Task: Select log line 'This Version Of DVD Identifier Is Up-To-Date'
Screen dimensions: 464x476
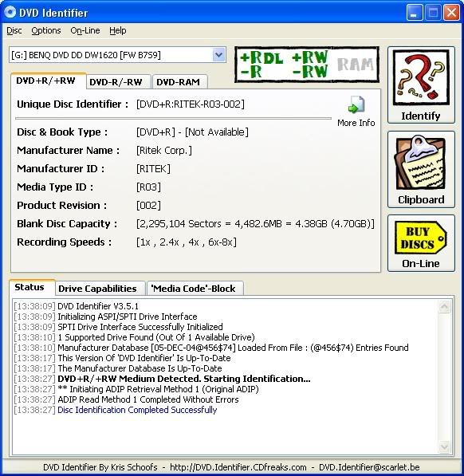Action: (x=144, y=358)
